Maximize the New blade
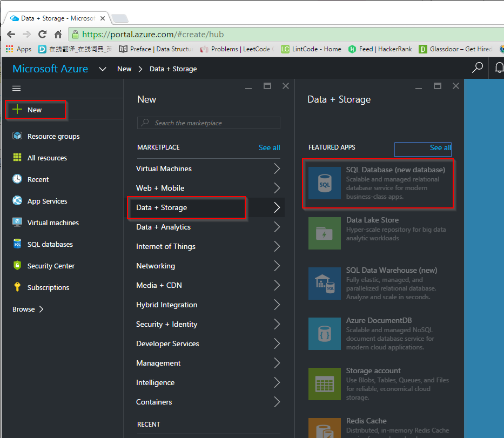Viewport: 504px width, 438px height. (x=267, y=86)
